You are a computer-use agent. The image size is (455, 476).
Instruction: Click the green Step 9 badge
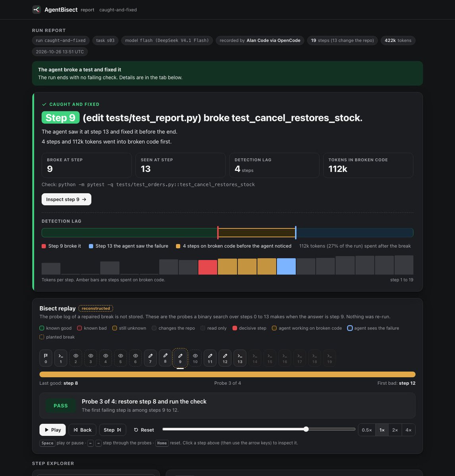(60, 118)
